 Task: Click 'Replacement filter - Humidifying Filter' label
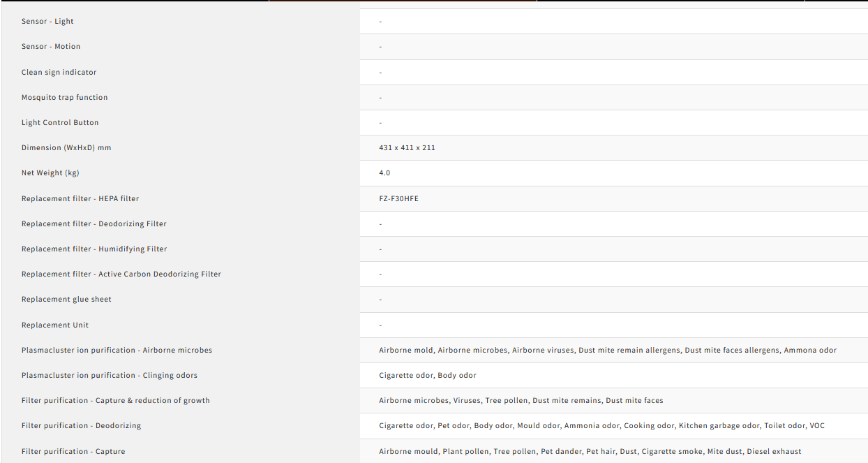coord(94,249)
